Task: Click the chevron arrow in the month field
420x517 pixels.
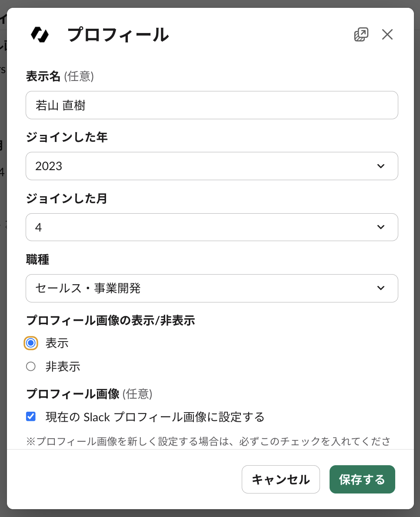Action: tap(381, 227)
